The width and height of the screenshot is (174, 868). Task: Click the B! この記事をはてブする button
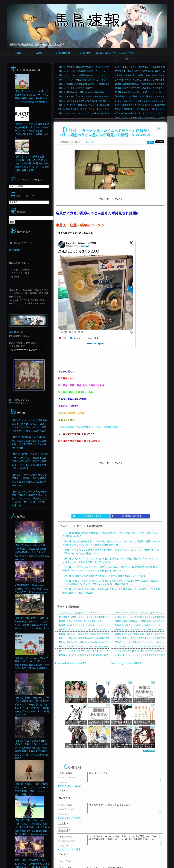pos(130,516)
